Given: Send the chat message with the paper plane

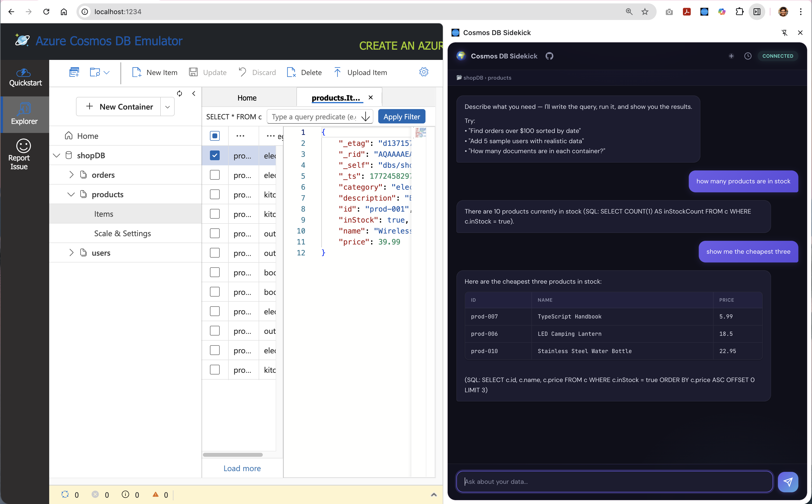Looking at the screenshot, I should (x=788, y=482).
